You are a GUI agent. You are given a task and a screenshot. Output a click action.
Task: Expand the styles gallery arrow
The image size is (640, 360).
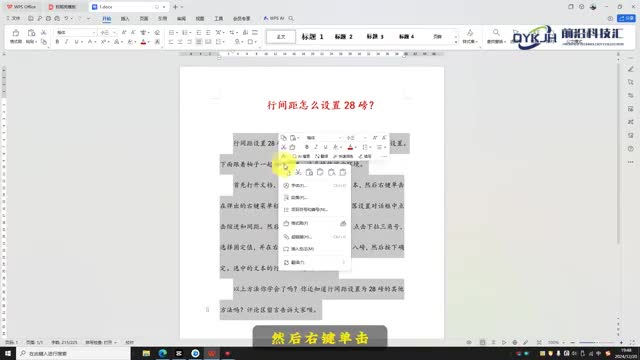pos(456,42)
